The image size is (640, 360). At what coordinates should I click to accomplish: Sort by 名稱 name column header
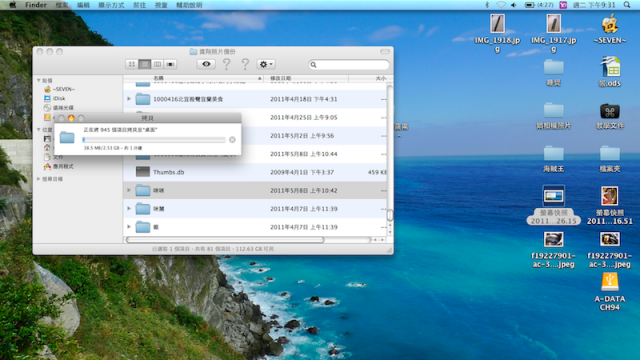pos(193,78)
